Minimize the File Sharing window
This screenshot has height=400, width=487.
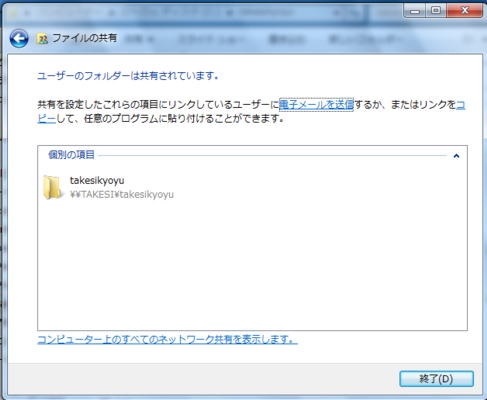[x=415, y=11]
